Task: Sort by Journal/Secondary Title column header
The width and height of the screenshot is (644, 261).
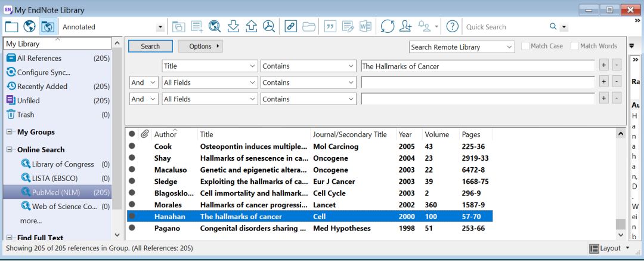Action: coord(354,134)
